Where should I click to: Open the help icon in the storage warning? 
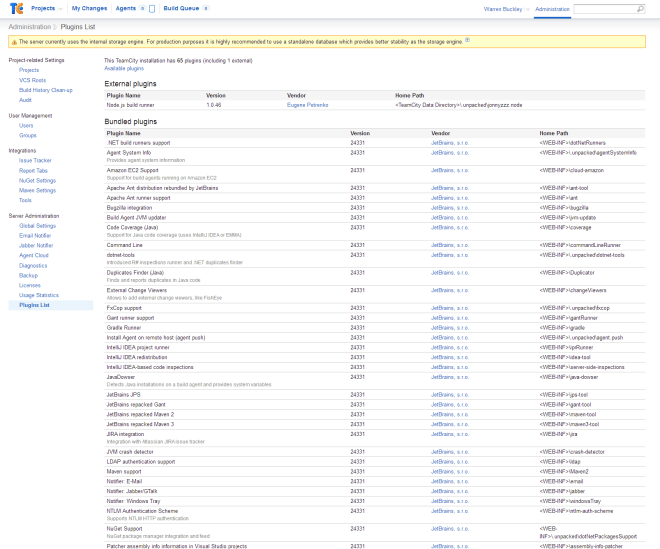pos(467,40)
